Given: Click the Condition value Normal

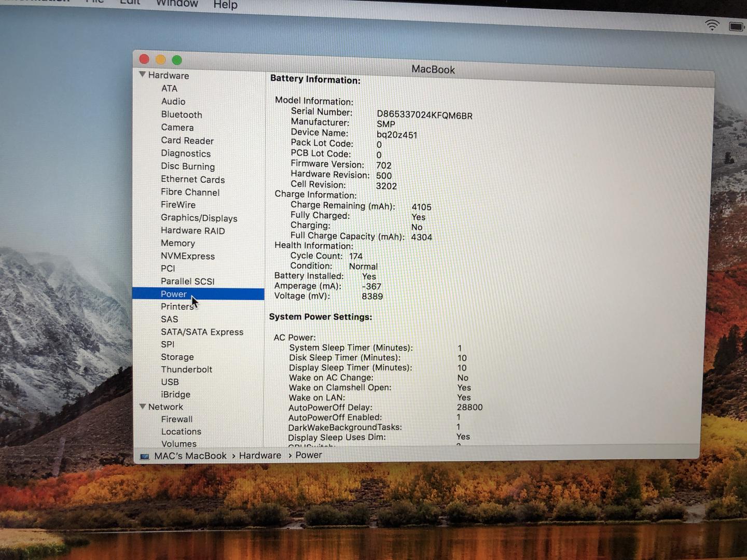Looking at the screenshot, I should click(x=363, y=267).
